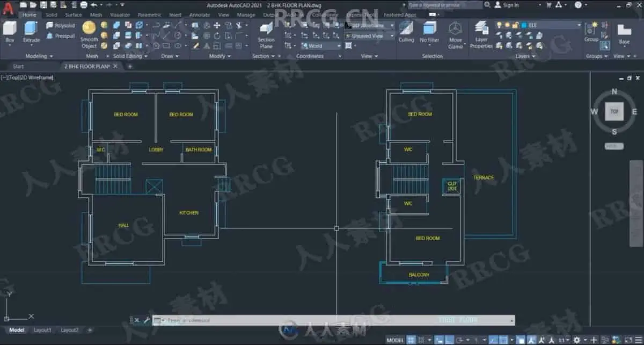Click the Open file icon in Quick Access
The width and height of the screenshot is (644, 345).
point(32,5)
